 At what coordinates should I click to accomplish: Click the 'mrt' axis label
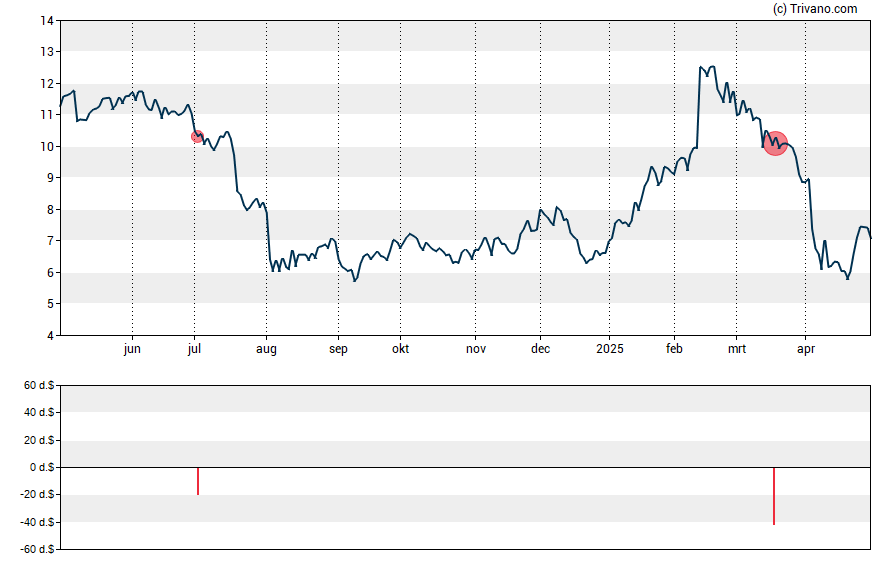click(x=737, y=349)
